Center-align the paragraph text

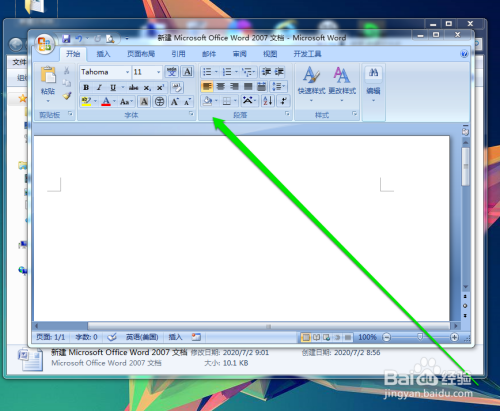(221, 87)
